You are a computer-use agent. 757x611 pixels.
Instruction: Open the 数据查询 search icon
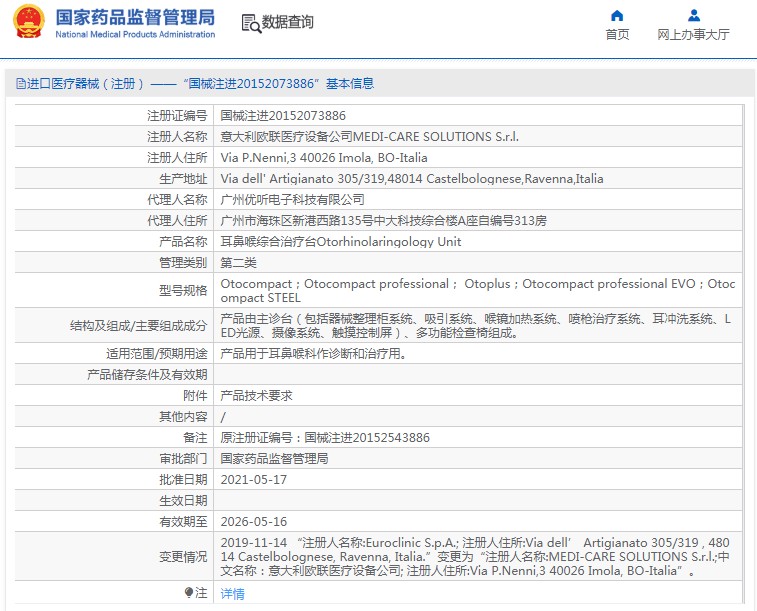click(x=251, y=23)
